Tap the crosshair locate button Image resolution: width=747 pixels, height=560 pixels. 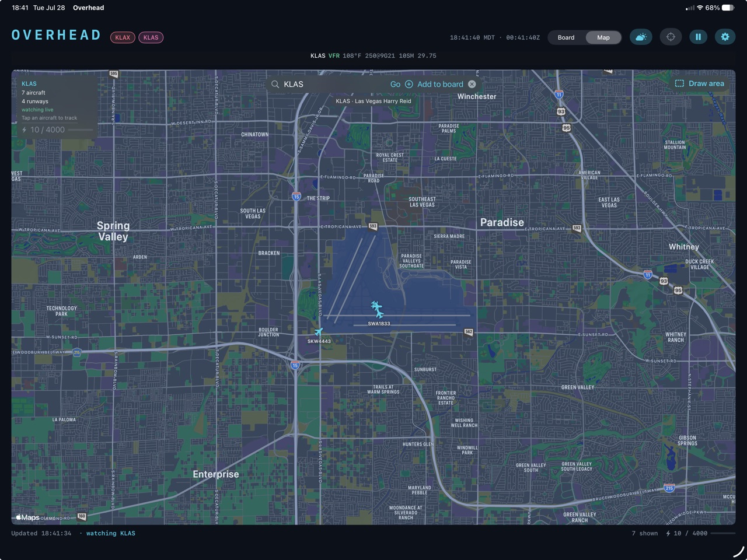click(x=671, y=37)
